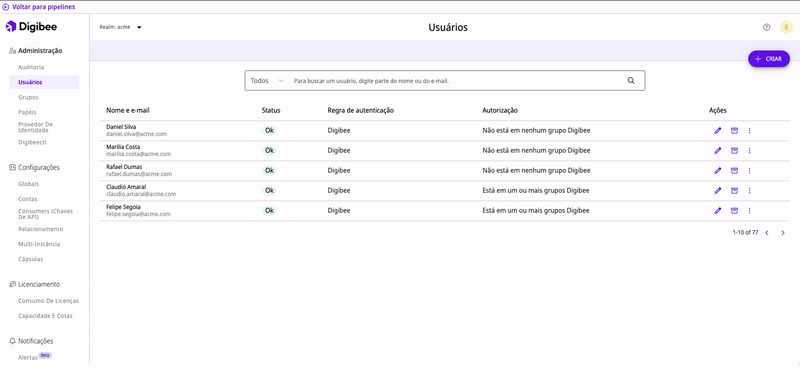
Task: Click the search magnifier icon
Action: point(631,81)
